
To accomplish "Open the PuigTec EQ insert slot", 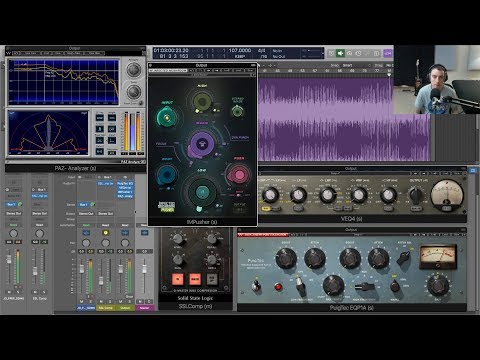I will [125, 184].
